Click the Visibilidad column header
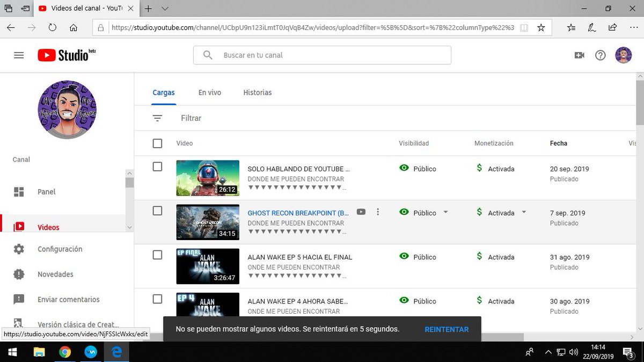644x362 pixels. [x=414, y=143]
